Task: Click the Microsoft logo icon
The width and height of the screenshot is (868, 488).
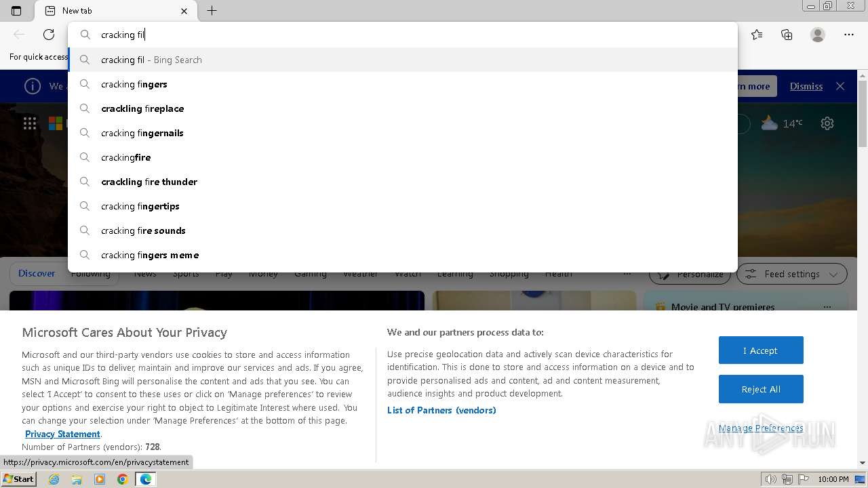Action: pyautogui.click(x=56, y=123)
